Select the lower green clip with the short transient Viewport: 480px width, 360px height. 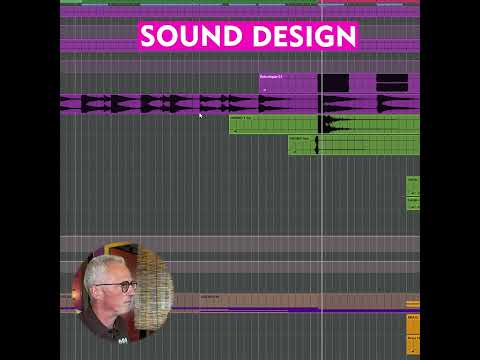coord(354,145)
